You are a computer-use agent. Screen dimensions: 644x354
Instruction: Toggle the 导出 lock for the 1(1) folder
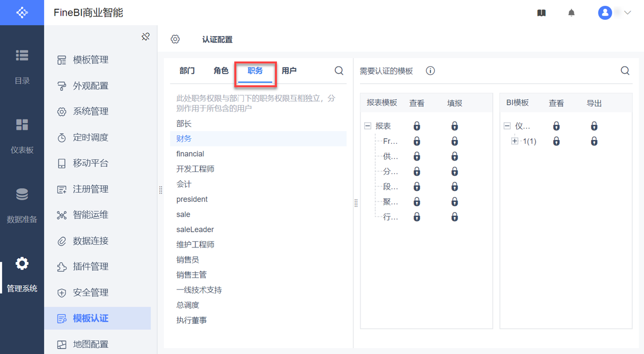(594, 141)
